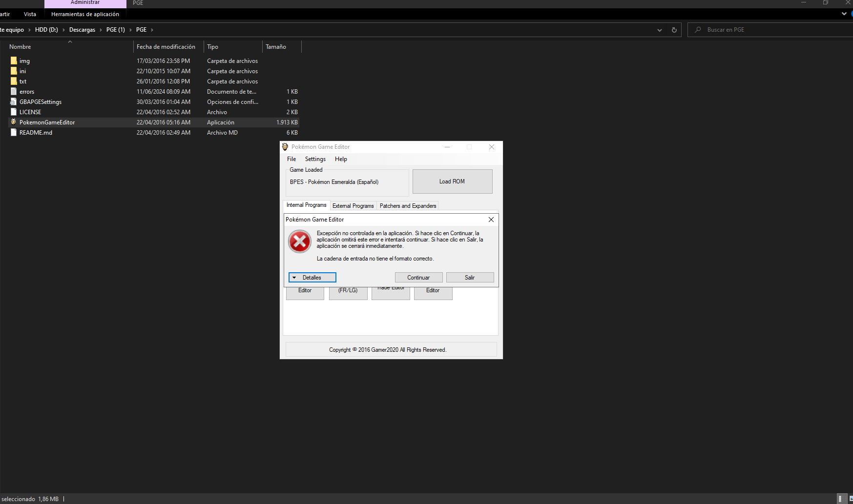This screenshot has width=853, height=504.
Task: Click the red error icon in dialog
Action: point(299,242)
